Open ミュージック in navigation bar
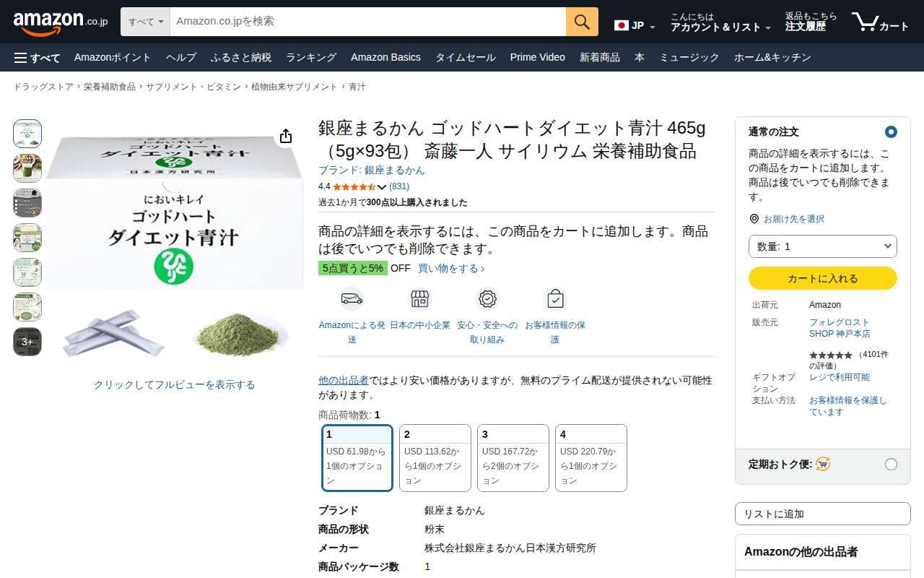 [689, 58]
